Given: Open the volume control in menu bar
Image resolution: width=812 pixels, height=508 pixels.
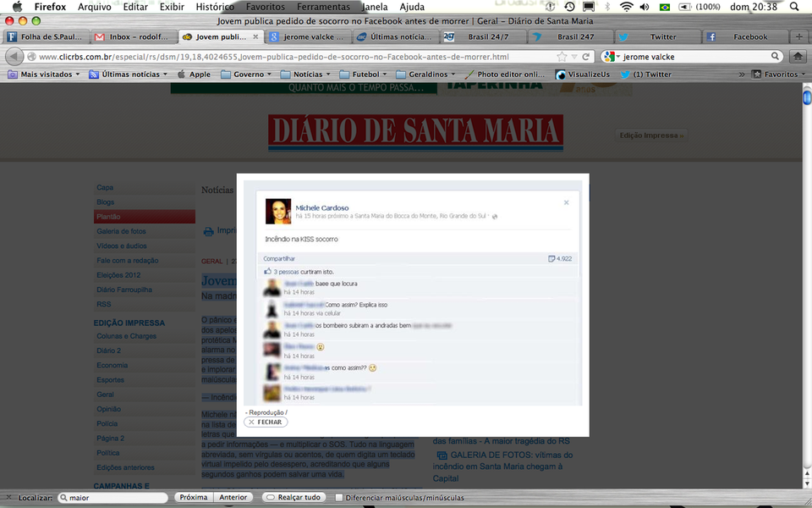Looking at the screenshot, I should (645, 7).
